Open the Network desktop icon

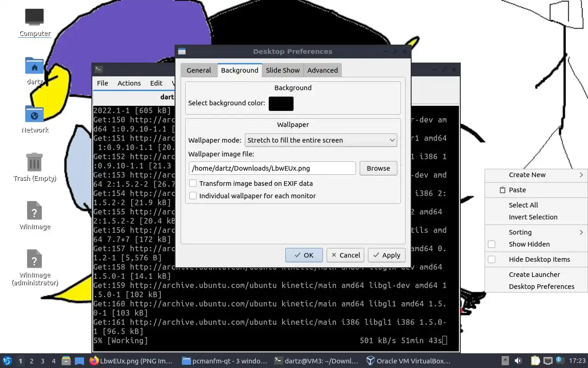(x=34, y=119)
